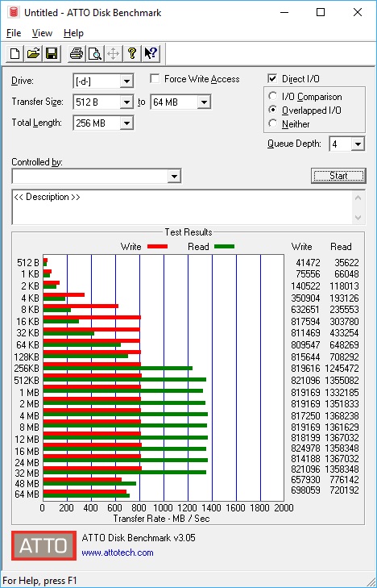Click the 512 B row label
This screenshot has height=588, width=377.
[x=28, y=263]
